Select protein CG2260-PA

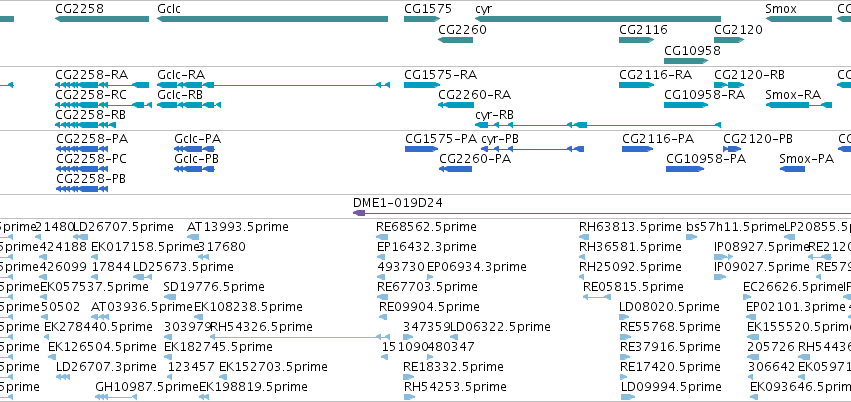[x=475, y=159]
